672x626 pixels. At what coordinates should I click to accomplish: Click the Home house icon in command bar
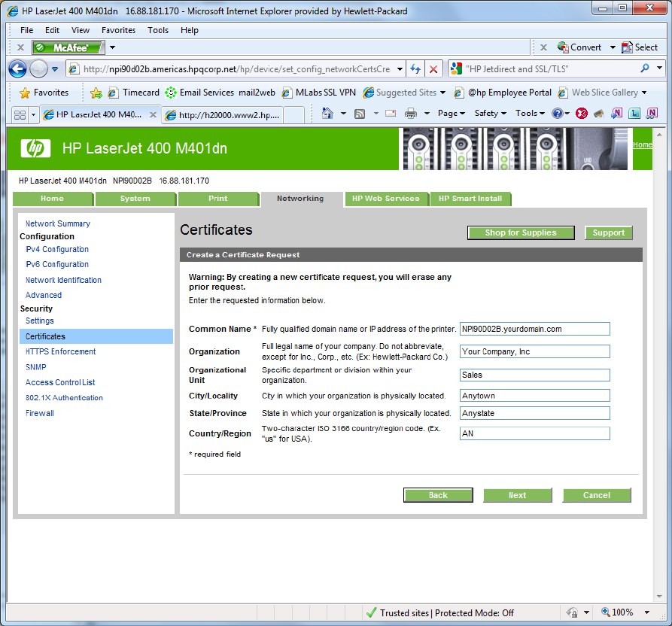point(328,113)
